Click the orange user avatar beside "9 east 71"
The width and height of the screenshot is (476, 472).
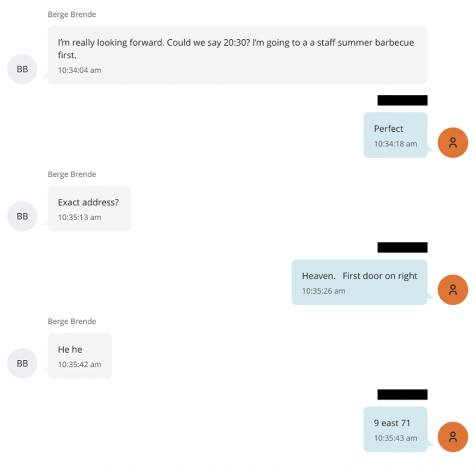pyautogui.click(x=453, y=437)
